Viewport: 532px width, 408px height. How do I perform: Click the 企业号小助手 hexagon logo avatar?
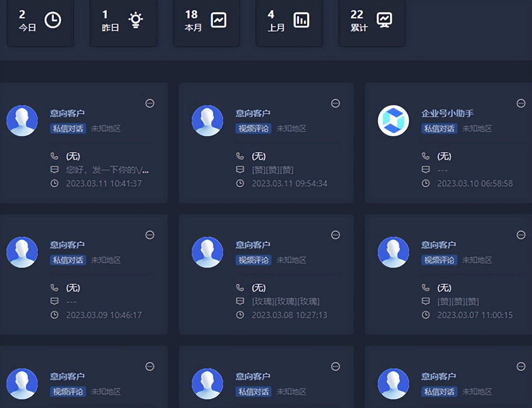(393, 121)
